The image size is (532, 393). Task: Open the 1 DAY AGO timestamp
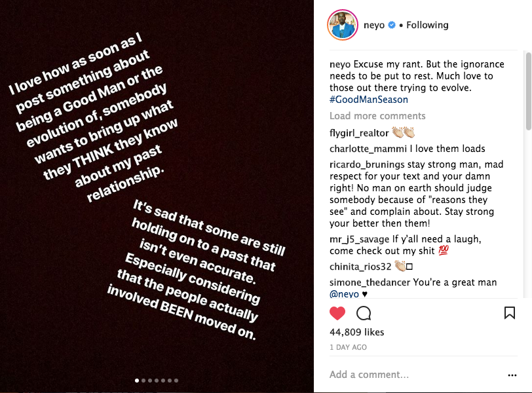click(x=348, y=347)
